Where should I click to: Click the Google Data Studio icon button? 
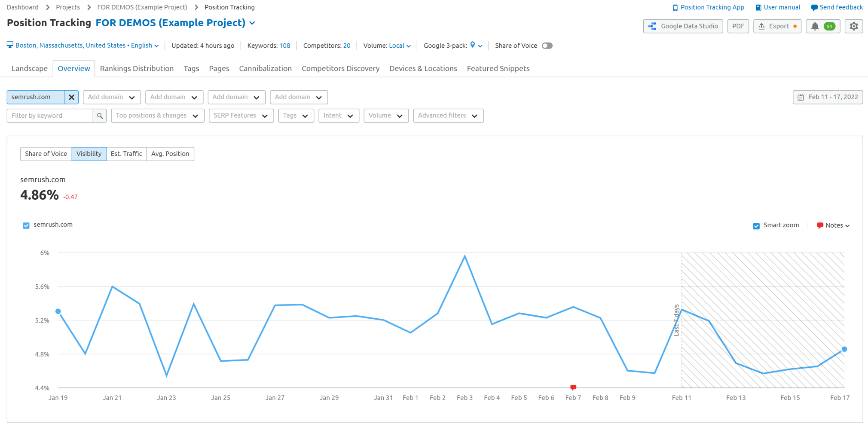click(x=683, y=26)
